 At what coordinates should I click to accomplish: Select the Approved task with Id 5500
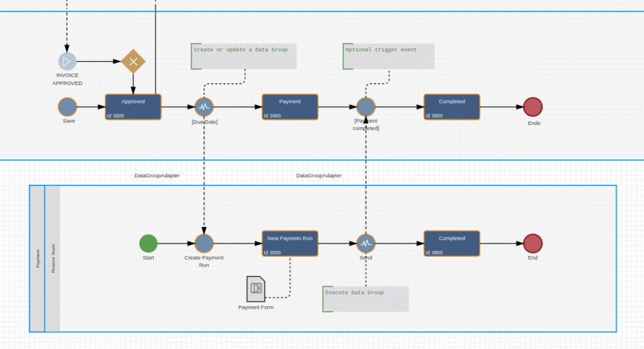point(133,107)
